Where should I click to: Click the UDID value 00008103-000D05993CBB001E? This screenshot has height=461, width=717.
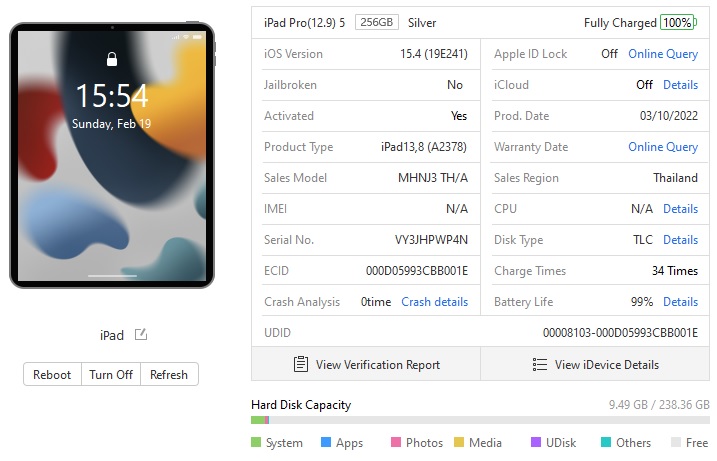(x=620, y=333)
